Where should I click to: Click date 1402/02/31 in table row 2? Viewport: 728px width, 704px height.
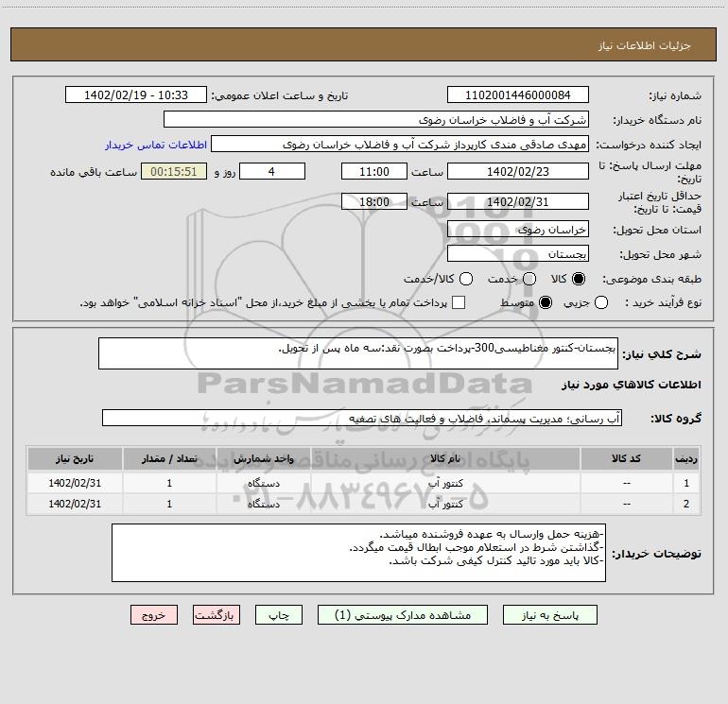pyautogui.click(x=75, y=504)
